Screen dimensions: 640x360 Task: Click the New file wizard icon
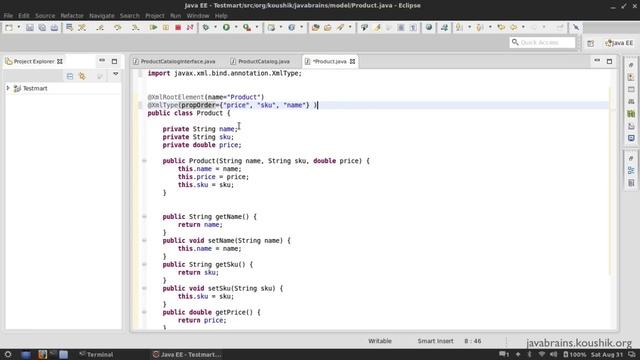(9, 27)
